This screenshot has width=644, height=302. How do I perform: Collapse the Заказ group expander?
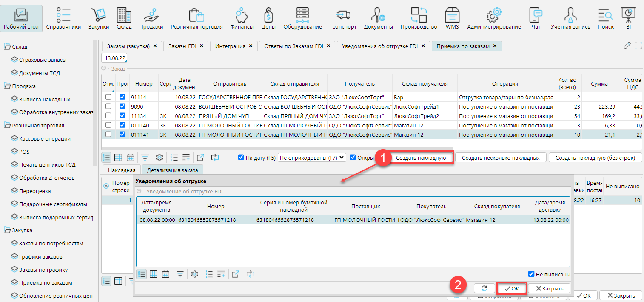(104, 68)
